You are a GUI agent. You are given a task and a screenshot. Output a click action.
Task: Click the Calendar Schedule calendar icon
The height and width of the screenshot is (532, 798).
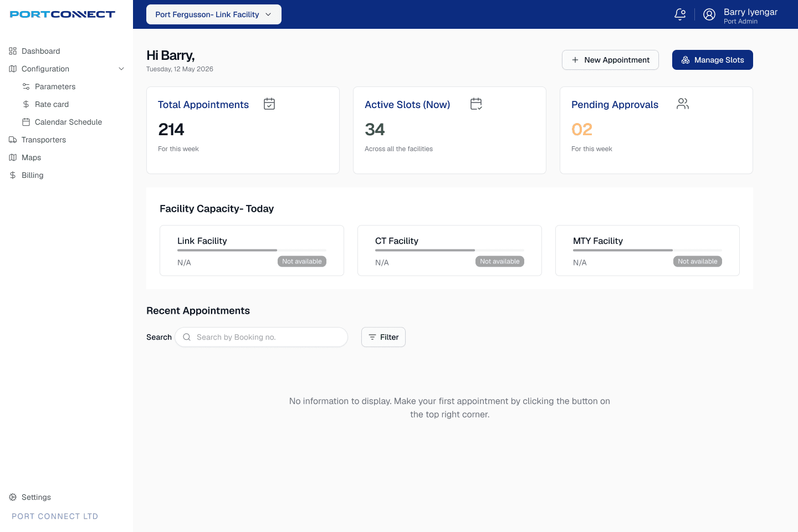coord(26,122)
